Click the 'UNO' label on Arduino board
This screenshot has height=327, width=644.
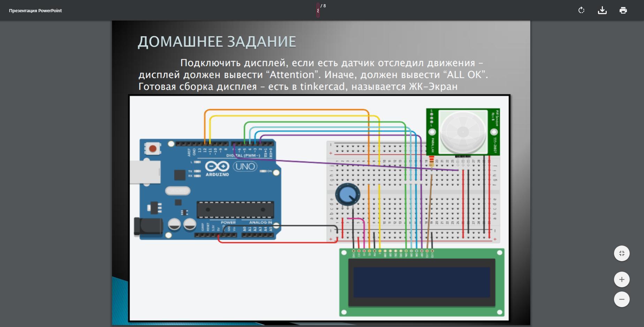pyautogui.click(x=245, y=166)
